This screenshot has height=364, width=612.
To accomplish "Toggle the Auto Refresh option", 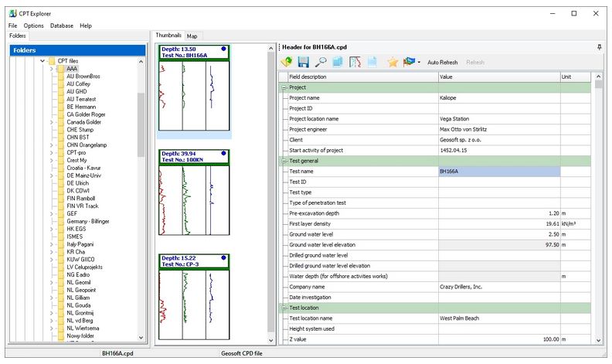I will pyautogui.click(x=442, y=63).
